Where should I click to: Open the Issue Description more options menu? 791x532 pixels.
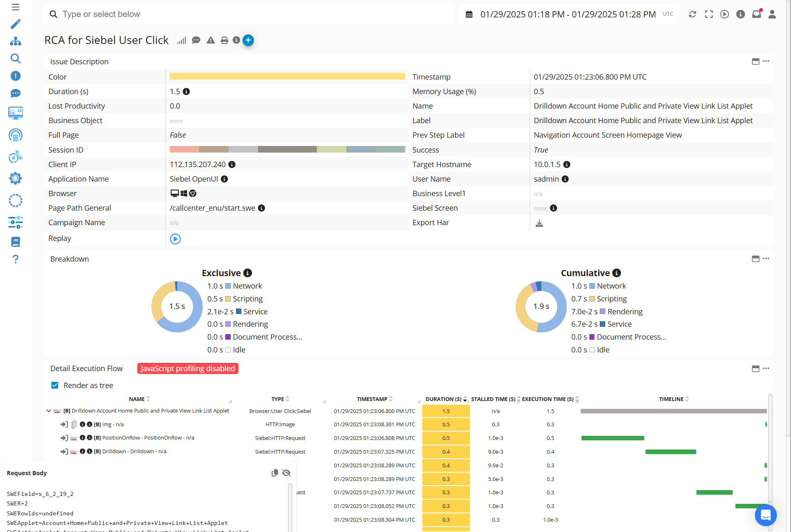coord(766,61)
